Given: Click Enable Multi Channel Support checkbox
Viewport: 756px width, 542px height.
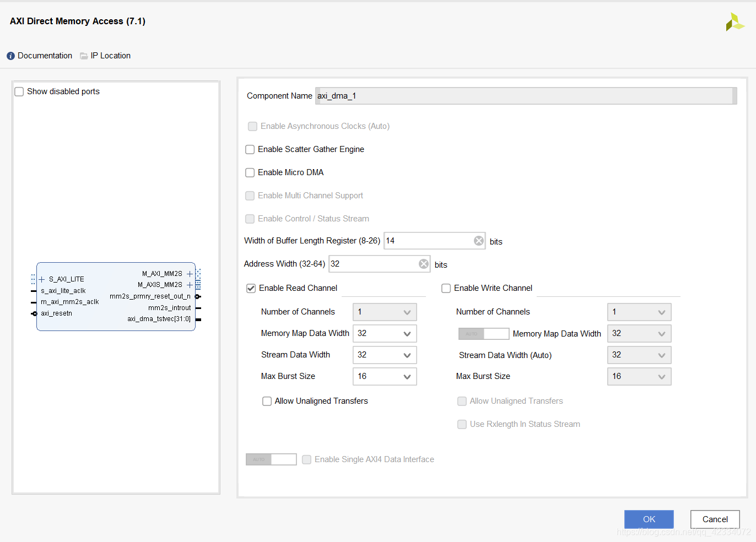Looking at the screenshot, I should pos(250,196).
